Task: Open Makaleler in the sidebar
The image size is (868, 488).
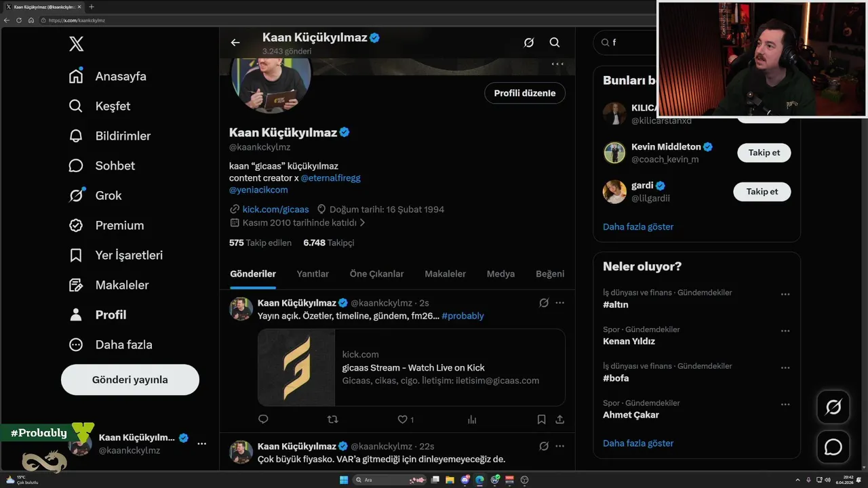Action: click(108, 285)
